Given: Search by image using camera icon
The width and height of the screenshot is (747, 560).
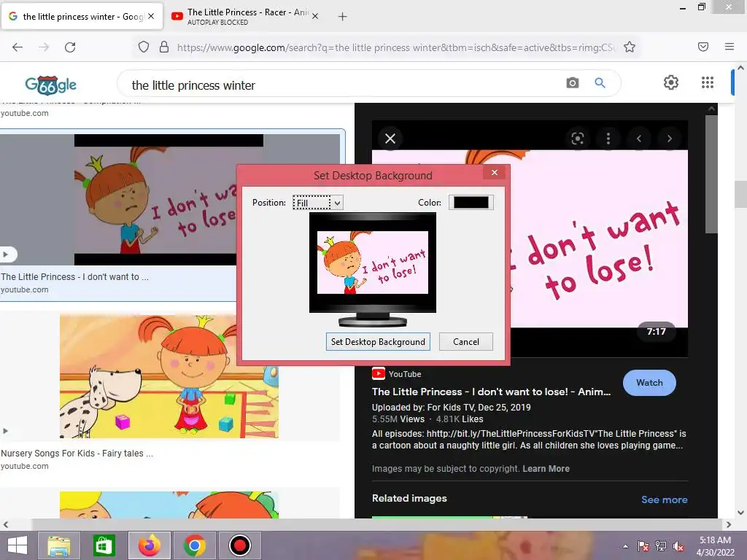Looking at the screenshot, I should click(572, 83).
